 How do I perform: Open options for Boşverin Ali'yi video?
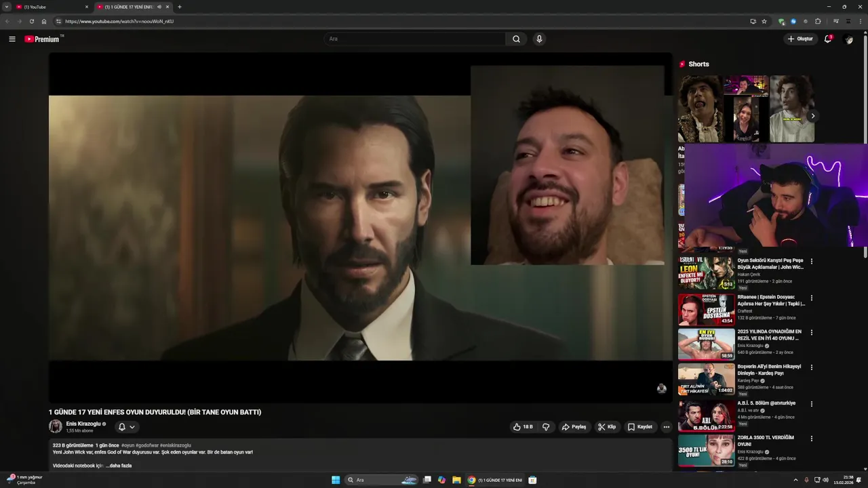812,367
